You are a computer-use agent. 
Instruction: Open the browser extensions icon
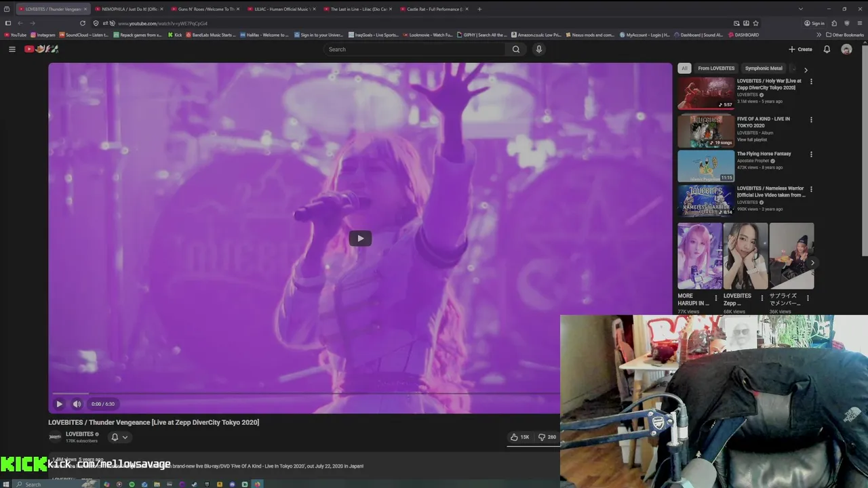[835, 23]
